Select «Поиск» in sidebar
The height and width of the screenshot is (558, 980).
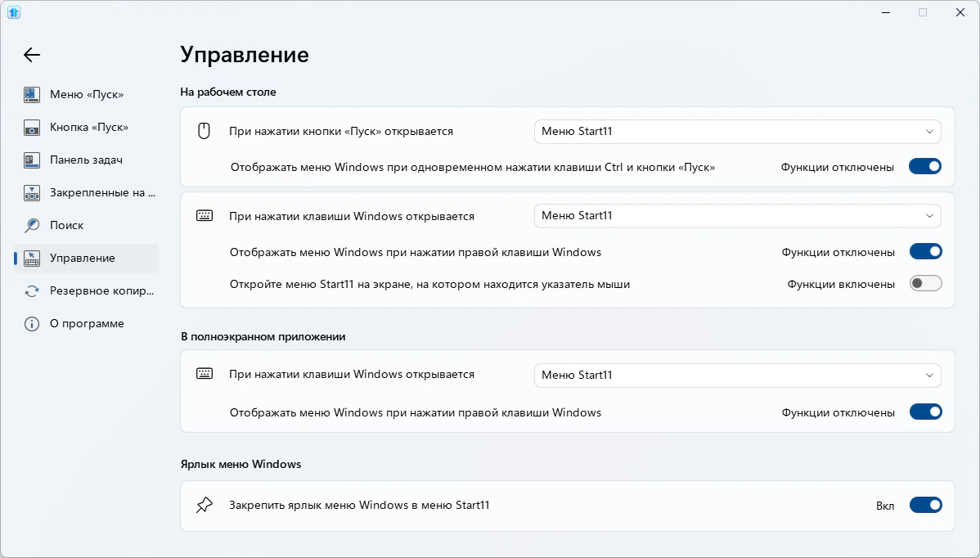(x=87, y=226)
